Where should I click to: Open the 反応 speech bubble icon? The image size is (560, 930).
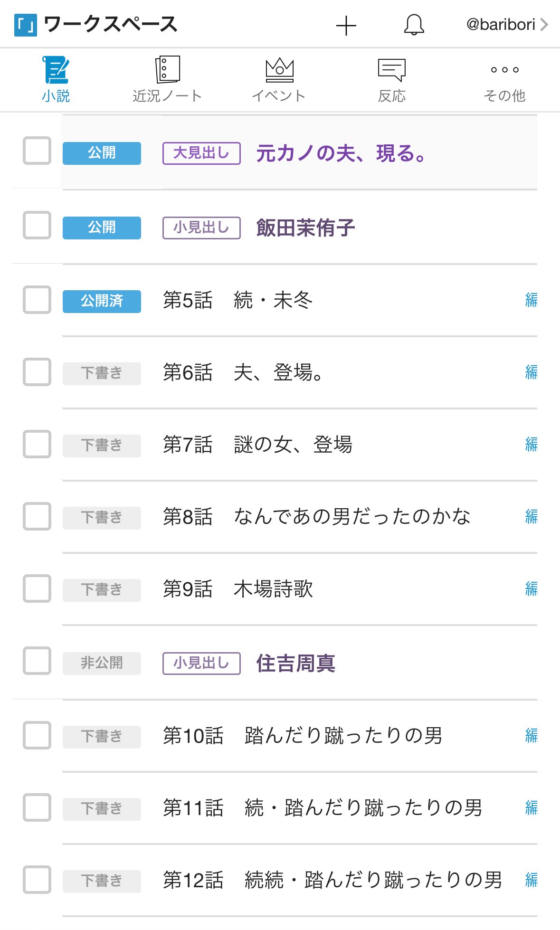pyautogui.click(x=391, y=70)
